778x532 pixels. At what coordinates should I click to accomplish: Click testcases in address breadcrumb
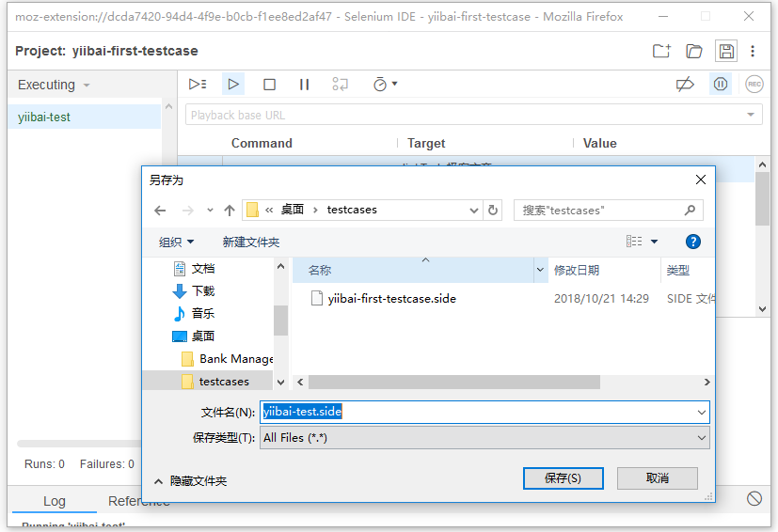[x=352, y=210]
